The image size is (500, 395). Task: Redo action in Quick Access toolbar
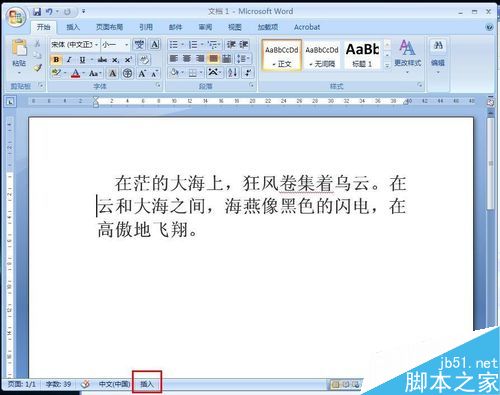pos(67,12)
